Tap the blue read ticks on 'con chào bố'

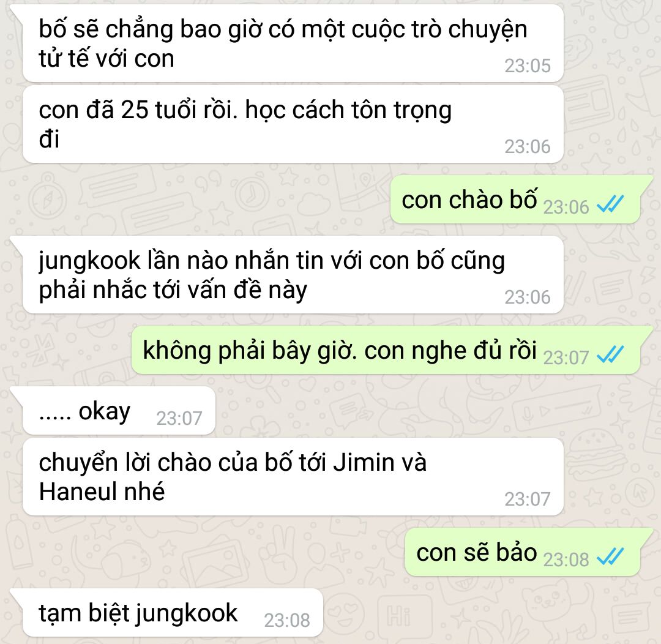(x=610, y=204)
